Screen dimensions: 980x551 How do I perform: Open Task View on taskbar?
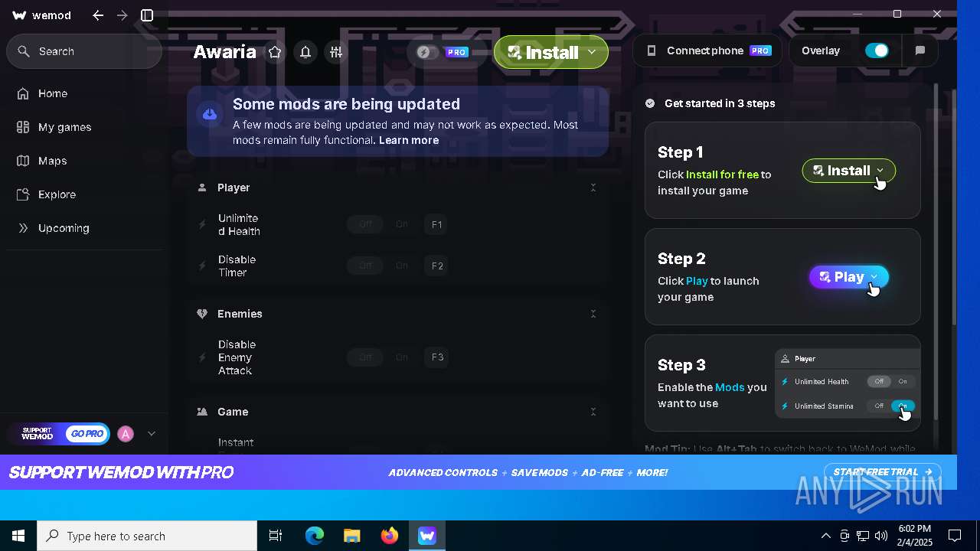[x=276, y=536]
